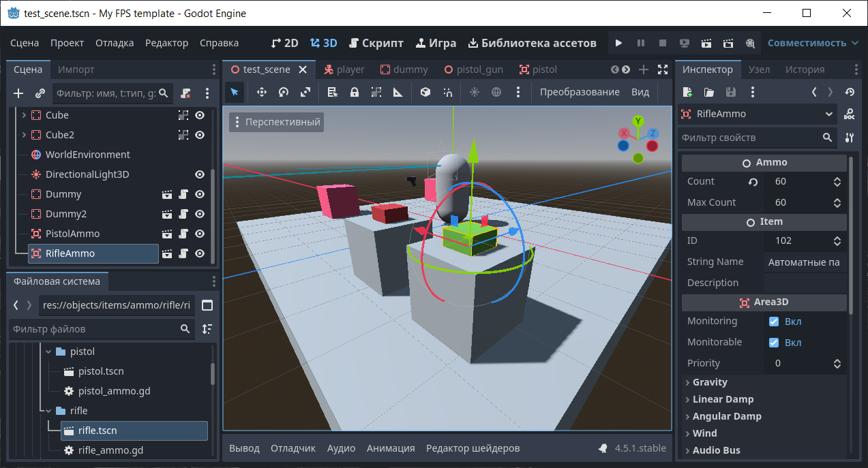Toggle viewport distraction-free mode icon

[x=663, y=69]
